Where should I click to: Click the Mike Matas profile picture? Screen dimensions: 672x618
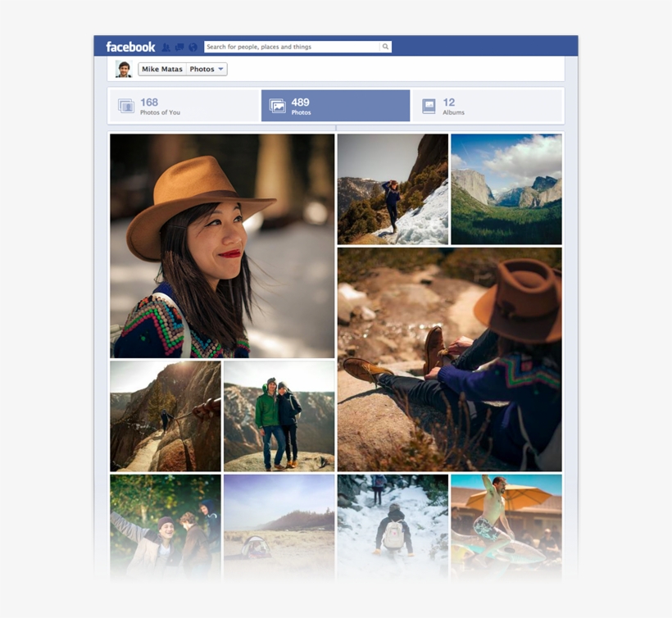124,70
